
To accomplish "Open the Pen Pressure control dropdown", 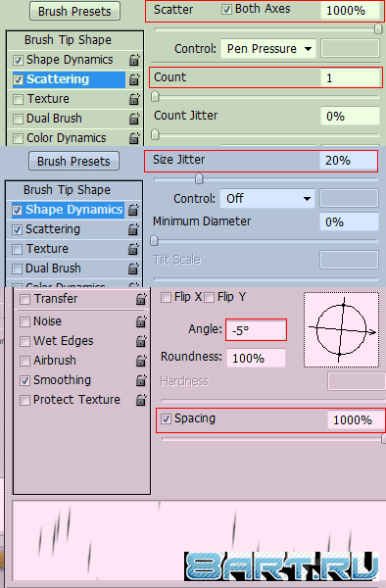I will click(x=268, y=49).
